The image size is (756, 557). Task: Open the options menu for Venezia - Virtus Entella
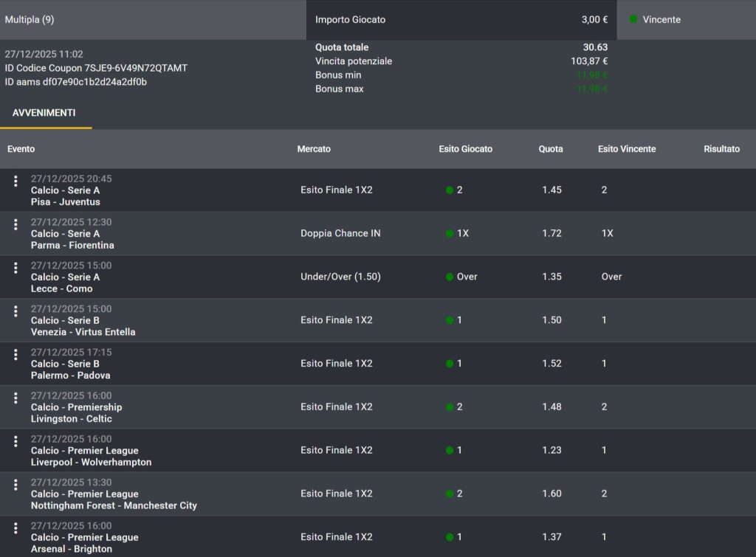(x=16, y=312)
